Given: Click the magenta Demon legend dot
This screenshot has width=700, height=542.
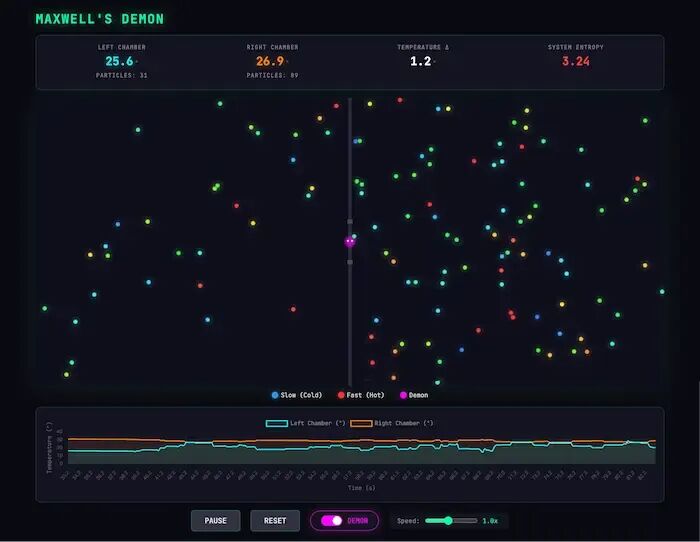Looking at the screenshot, I should coord(403,395).
